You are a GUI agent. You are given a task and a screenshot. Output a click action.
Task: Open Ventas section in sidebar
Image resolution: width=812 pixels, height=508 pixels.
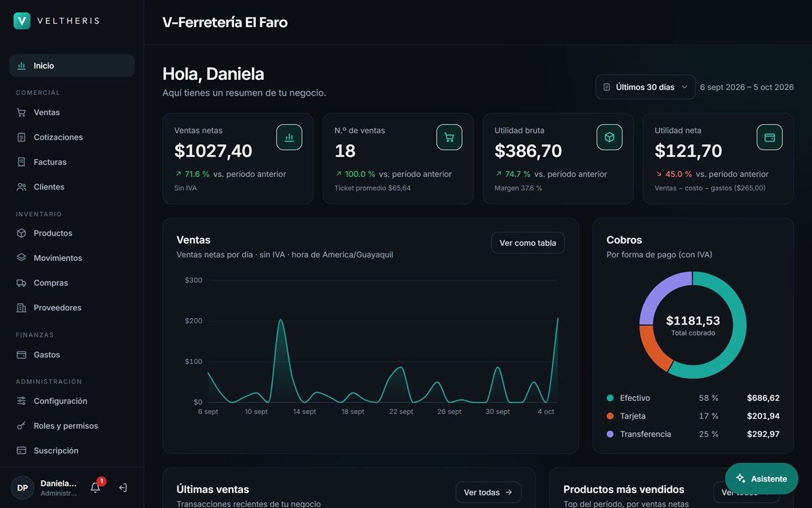click(x=72, y=112)
